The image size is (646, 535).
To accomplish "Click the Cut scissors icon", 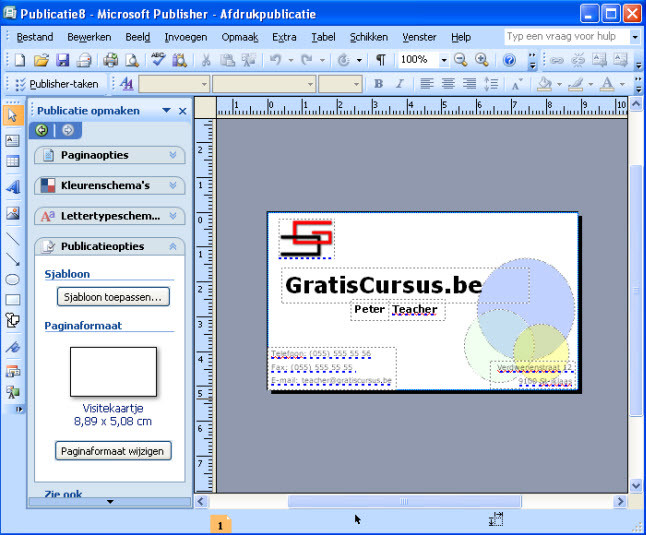I will 206,60.
